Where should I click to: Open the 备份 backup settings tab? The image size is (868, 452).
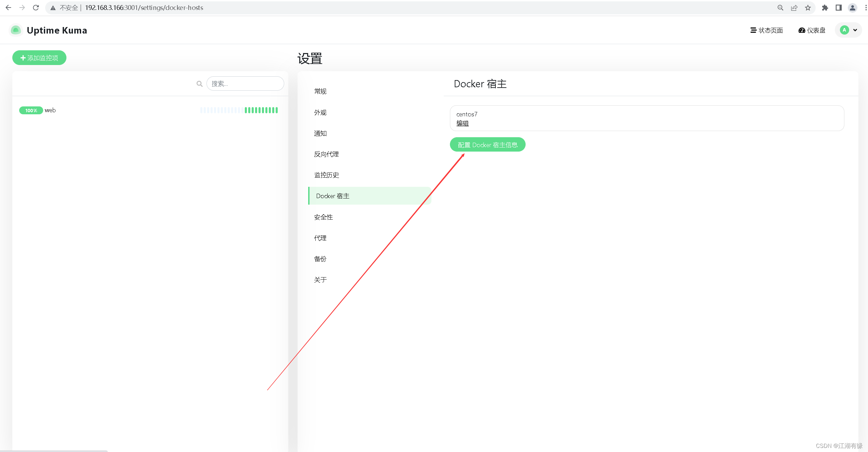pyautogui.click(x=369, y=259)
